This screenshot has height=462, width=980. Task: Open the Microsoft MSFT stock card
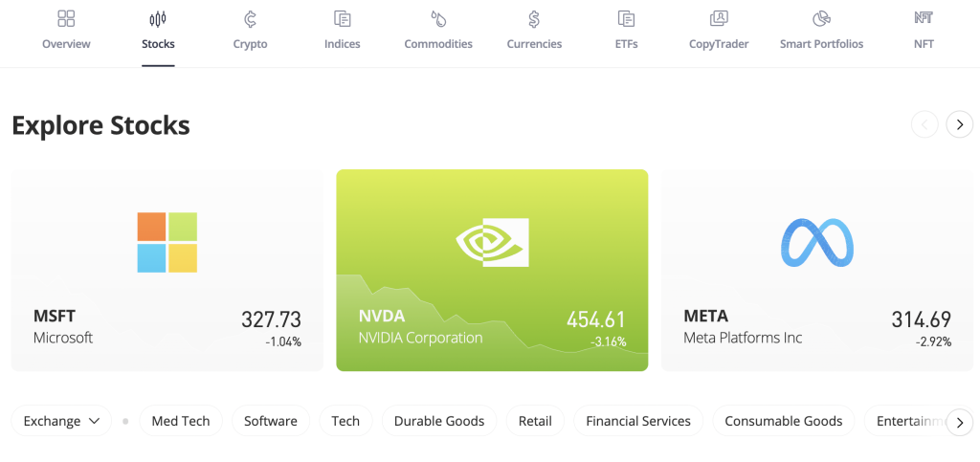coord(167,270)
